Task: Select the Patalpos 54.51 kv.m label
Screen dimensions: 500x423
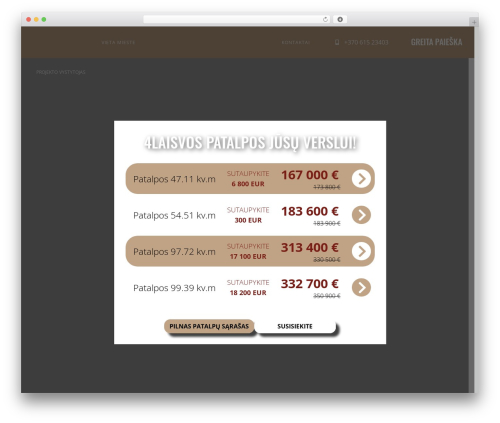Action: (x=174, y=215)
